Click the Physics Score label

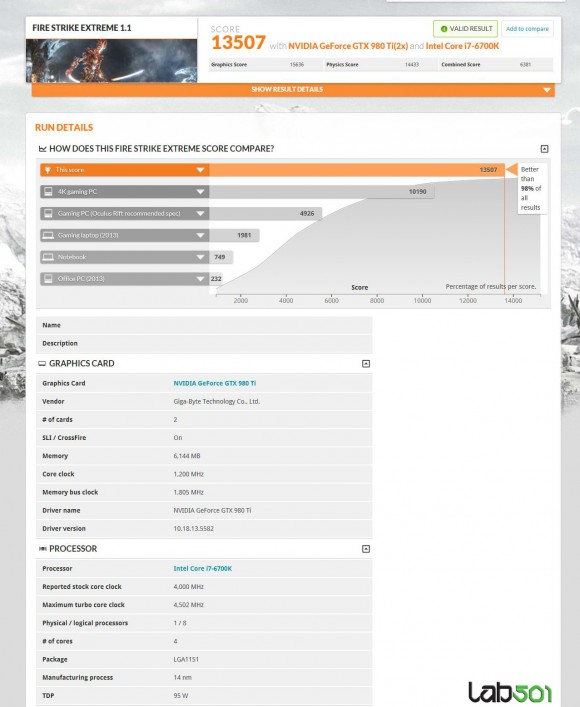342,64
